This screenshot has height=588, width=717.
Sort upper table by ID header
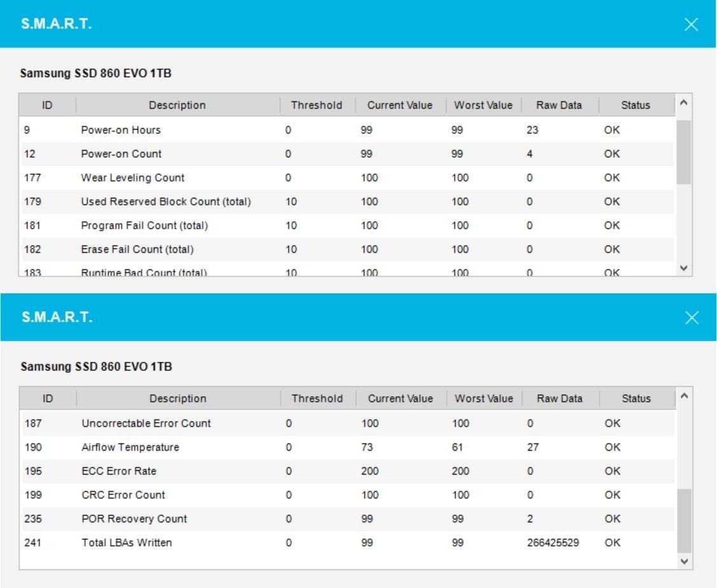click(x=47, y=105)
